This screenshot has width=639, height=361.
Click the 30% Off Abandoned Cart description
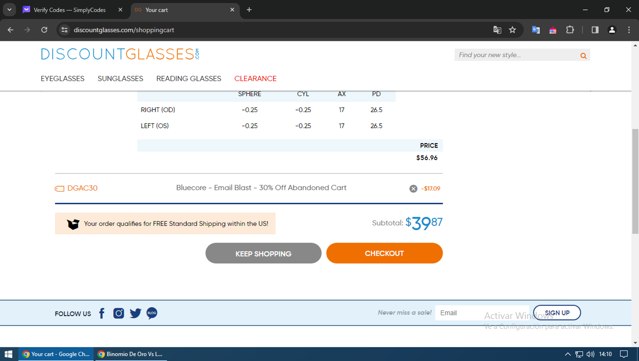[x=261, y=188]
